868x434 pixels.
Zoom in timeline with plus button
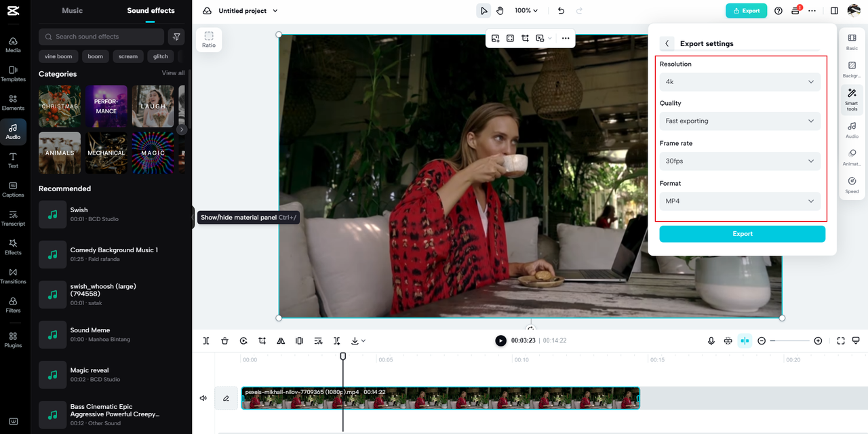coord(818,341)
